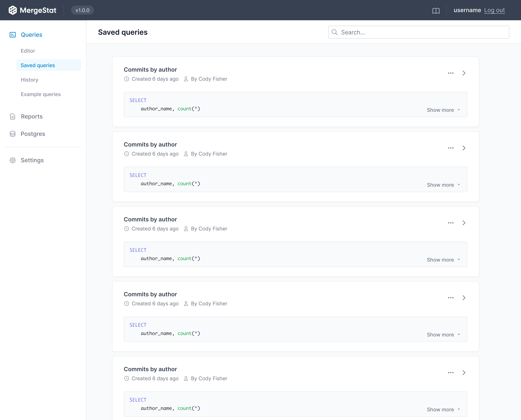Select the Saved queries nav item
This screenshot has width=521, height=420.
point(37,65)
